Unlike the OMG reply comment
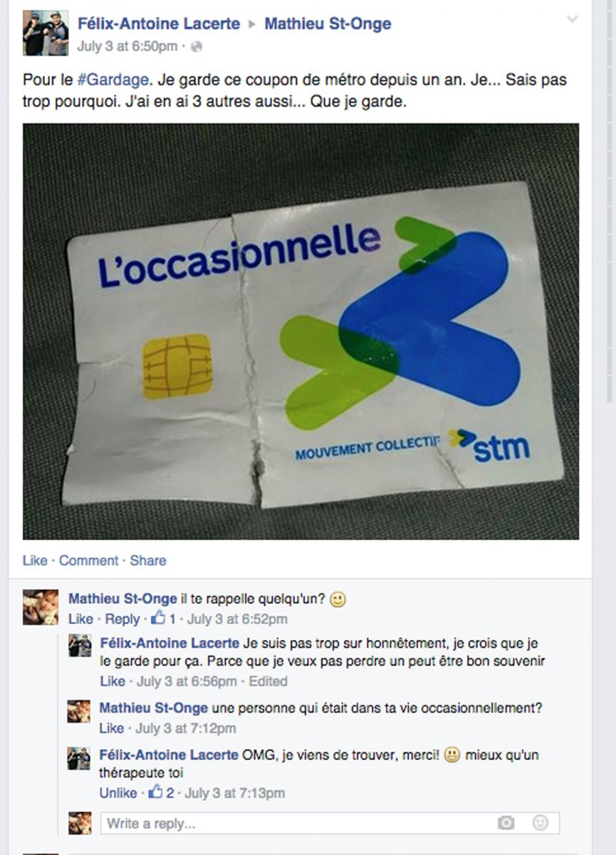Viewport: 616px width, 855px height. tap(118, 793)
